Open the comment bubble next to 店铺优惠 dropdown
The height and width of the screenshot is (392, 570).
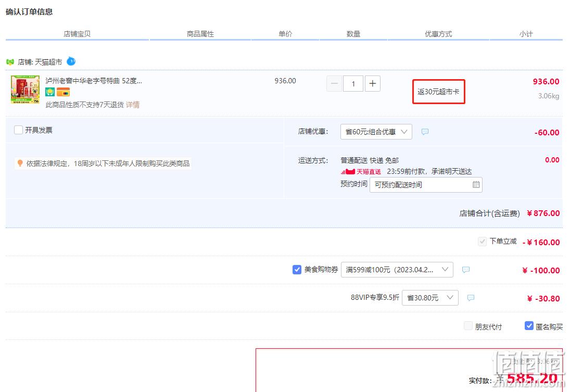coord(425,132)
